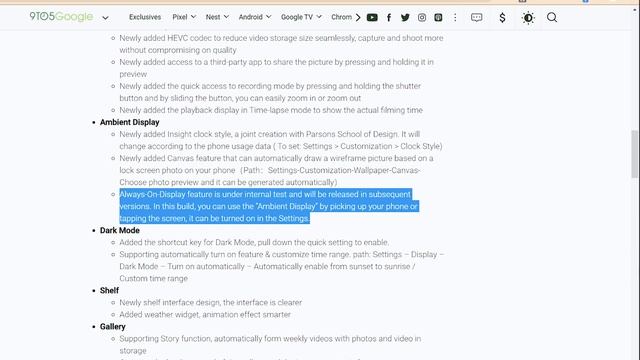The image size is (640, 360).
Task: Open the Google TV menu item
Action: [x=297, y=17]
